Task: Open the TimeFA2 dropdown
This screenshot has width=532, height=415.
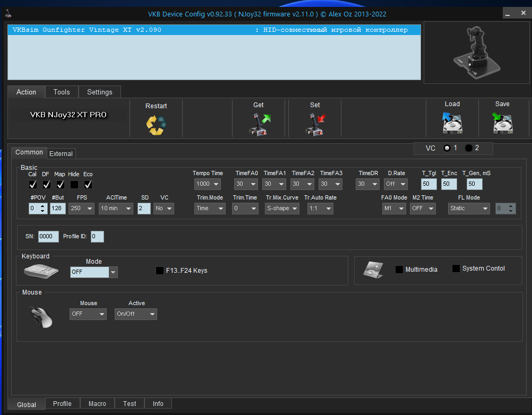Action: click(302, 184)
